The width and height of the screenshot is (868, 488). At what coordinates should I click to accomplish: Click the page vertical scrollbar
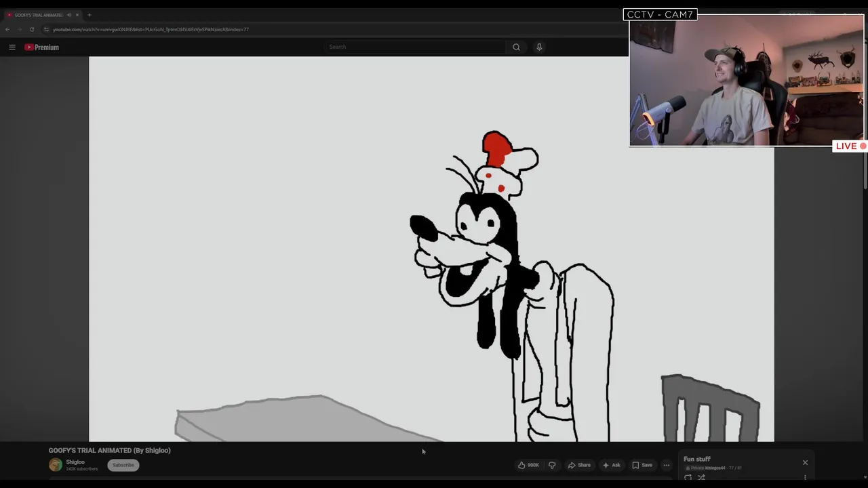(x=865, y=169)
